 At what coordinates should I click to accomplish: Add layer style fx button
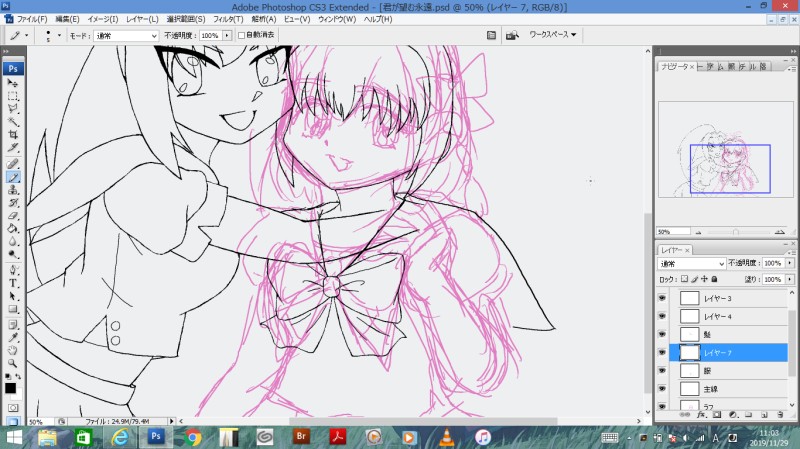[x=701, y=415]
